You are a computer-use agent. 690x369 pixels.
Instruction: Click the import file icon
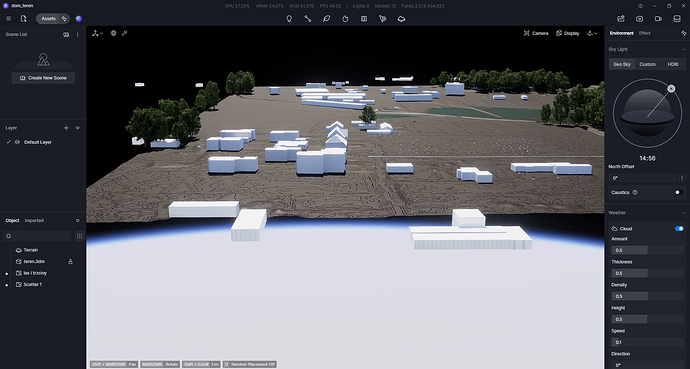coord(23,19)
